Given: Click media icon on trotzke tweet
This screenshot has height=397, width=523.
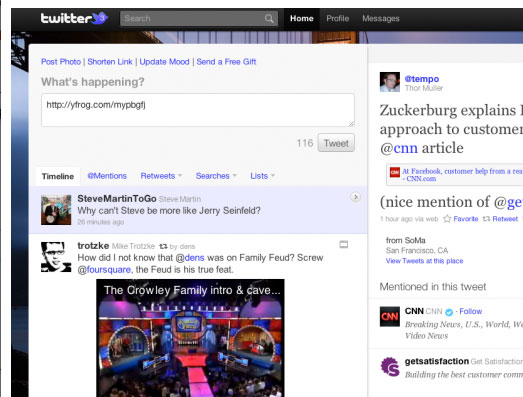Looking at the screenshot, I should point(344,245).
